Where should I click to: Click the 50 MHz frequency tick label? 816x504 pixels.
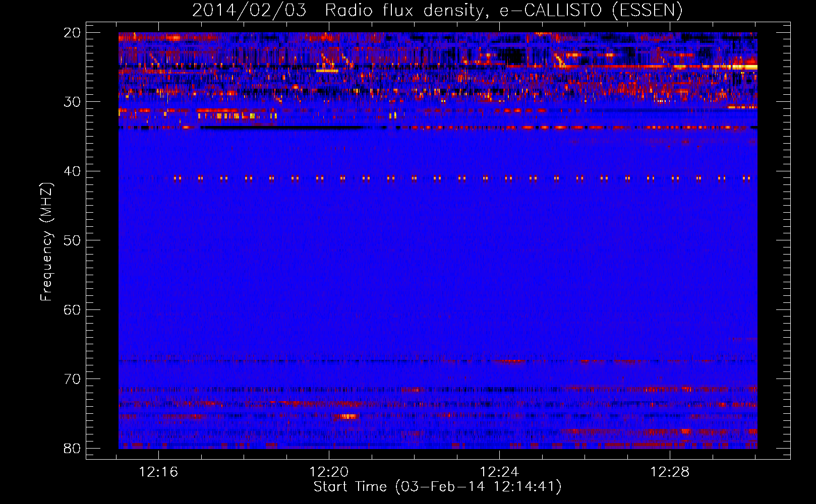click(72, 240)
